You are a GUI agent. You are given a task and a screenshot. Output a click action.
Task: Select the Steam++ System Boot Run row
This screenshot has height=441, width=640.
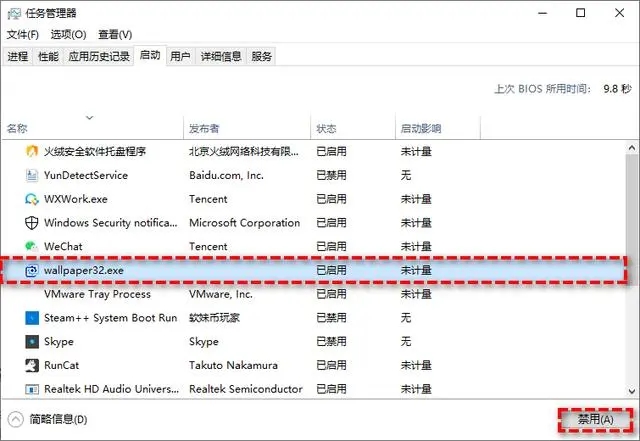[x=313, y=318]
